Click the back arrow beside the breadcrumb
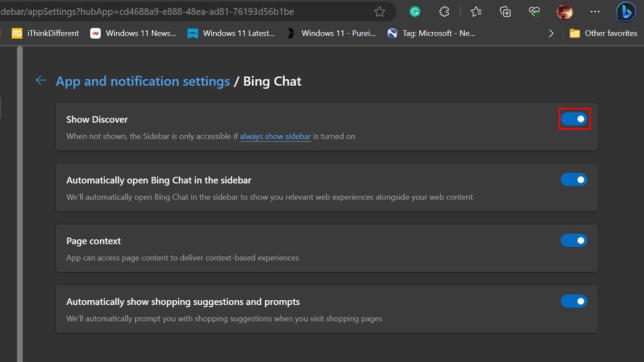 tap(41, 81)
